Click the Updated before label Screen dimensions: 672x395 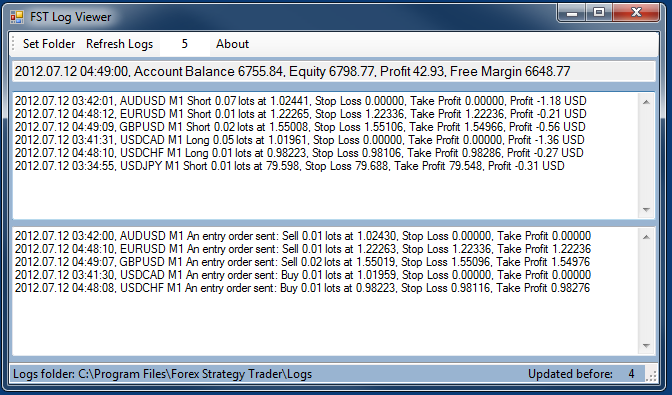(570, 374)
